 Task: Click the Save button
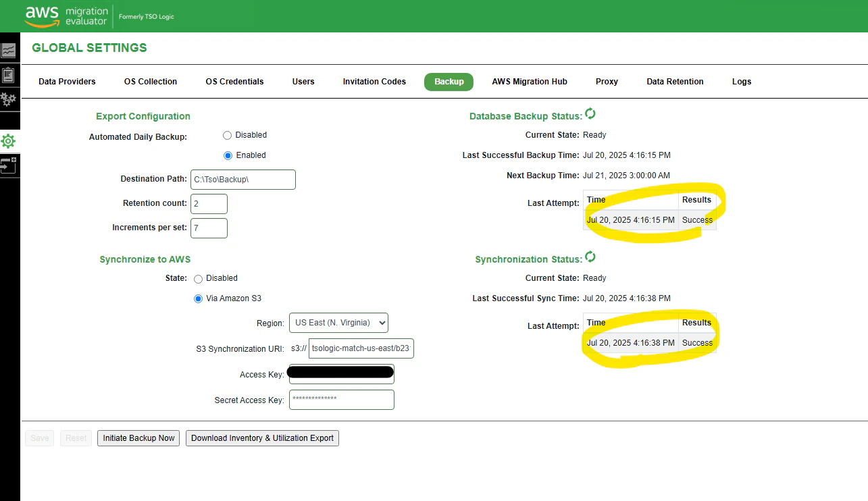point(40,438)
